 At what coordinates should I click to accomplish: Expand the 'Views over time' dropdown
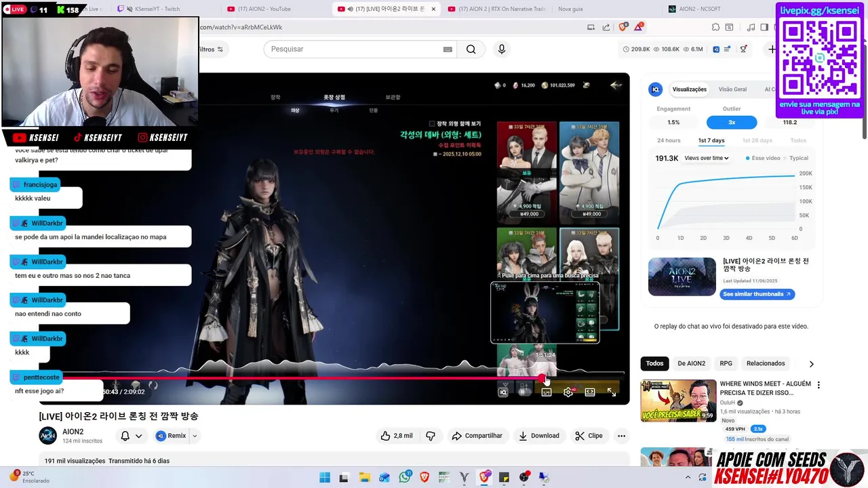click(x=707, y=158)
